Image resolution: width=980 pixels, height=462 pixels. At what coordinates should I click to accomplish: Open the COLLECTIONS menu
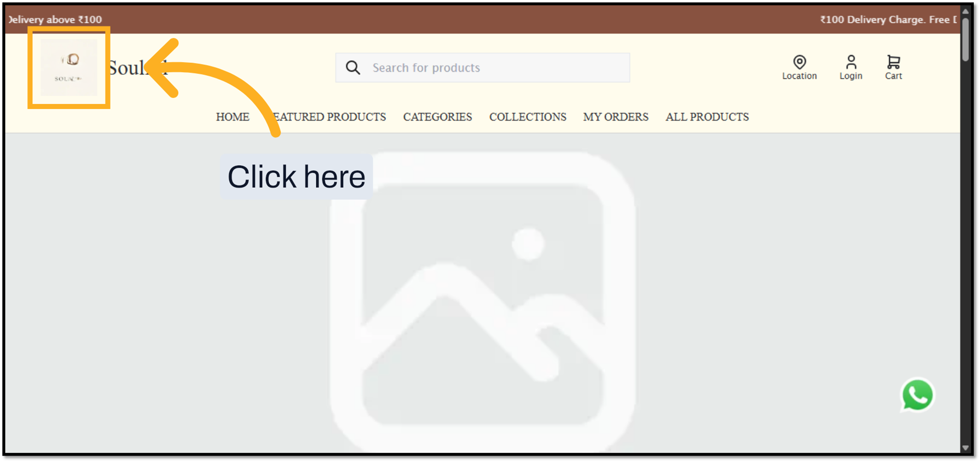528,117
